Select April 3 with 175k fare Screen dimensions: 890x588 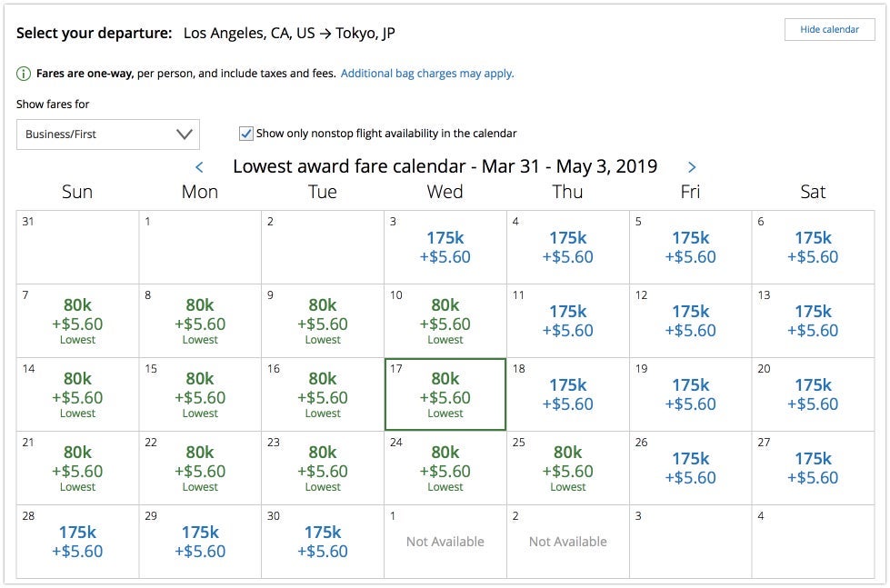tap(445, 247)
